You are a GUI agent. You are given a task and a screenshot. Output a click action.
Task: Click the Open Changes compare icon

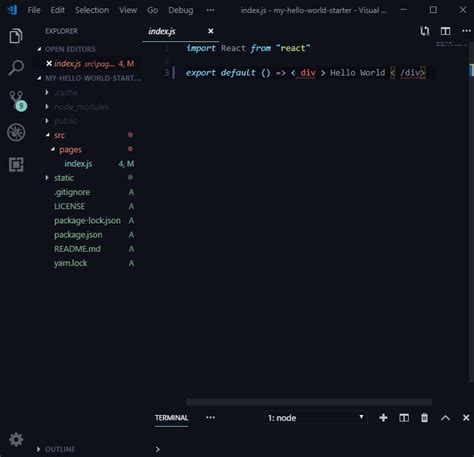coord(425,31)
